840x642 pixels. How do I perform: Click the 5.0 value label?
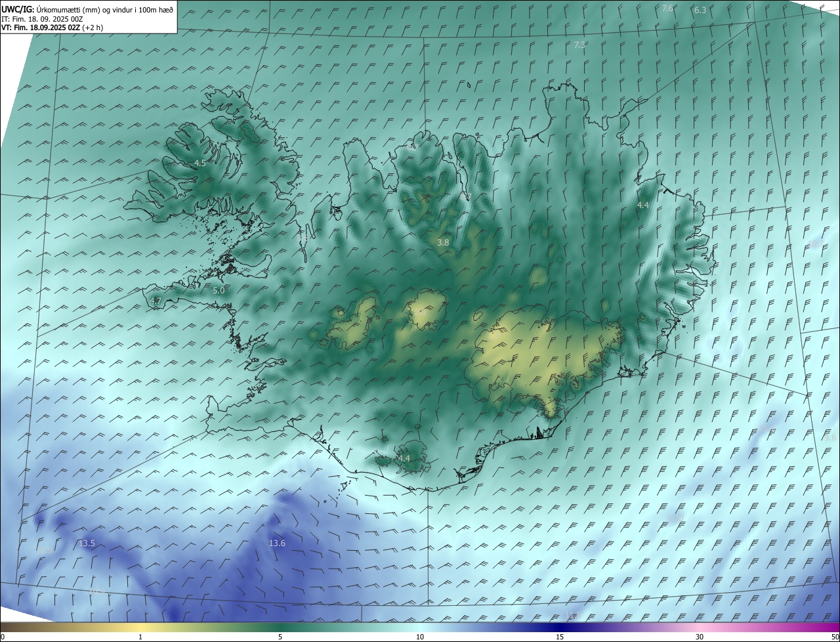pyautogui.click(x=219, y=290)
